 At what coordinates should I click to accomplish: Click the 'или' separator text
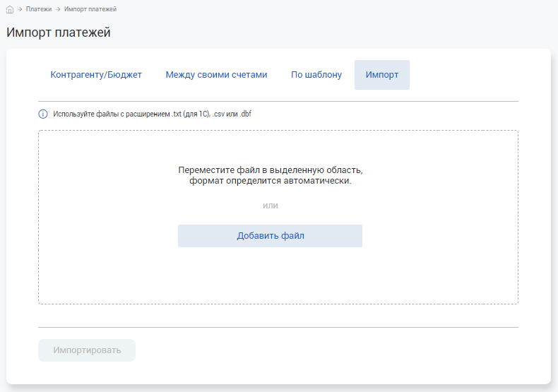271,206
